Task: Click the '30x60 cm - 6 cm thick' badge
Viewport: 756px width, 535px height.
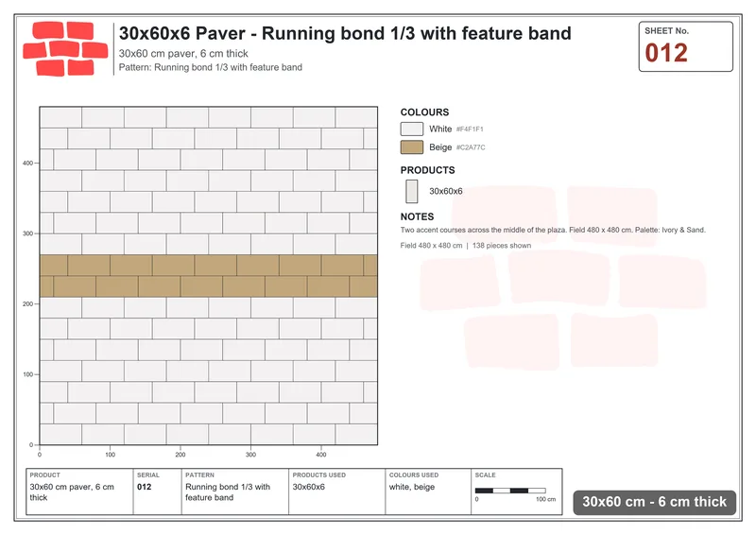Action: click(x=654, y=502)
